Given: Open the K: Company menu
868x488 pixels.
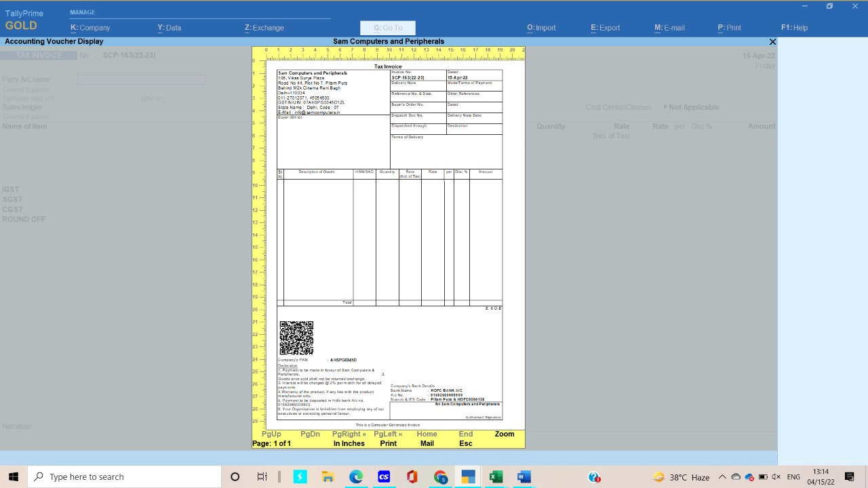Looking at the screenshot, I should [x=90, y=28].
